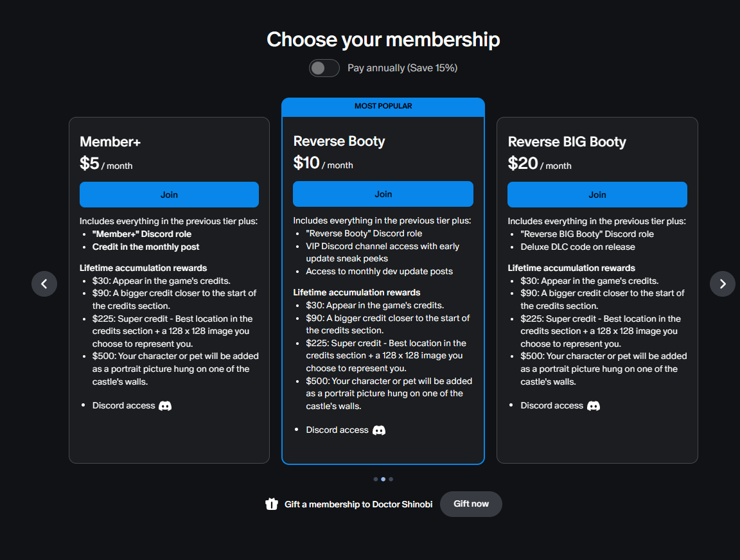Click the MOST POPULAR banner
Viewport: 740px width, 560px height.
383,107
